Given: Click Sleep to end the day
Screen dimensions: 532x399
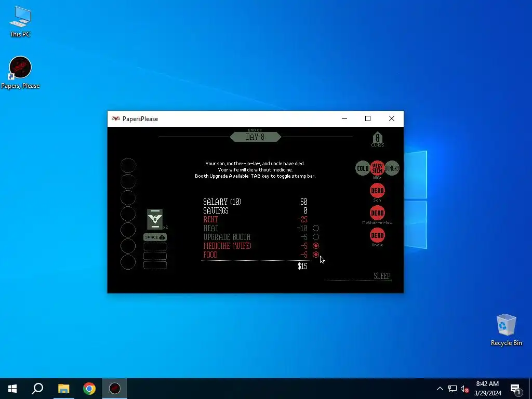Looking at the screenshot, I should (x=382, y=276).
